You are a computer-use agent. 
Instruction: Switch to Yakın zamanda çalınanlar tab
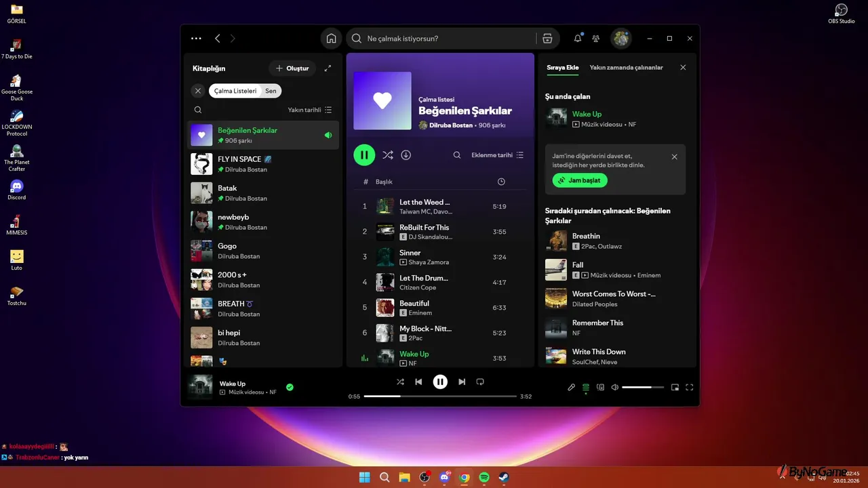pyautogui.click(x=627, y=68)
